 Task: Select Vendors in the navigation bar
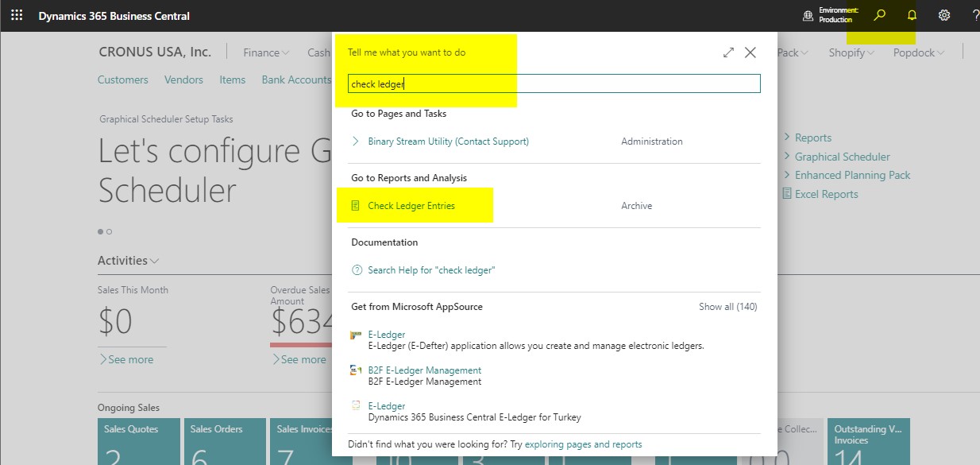click(183, 79)
